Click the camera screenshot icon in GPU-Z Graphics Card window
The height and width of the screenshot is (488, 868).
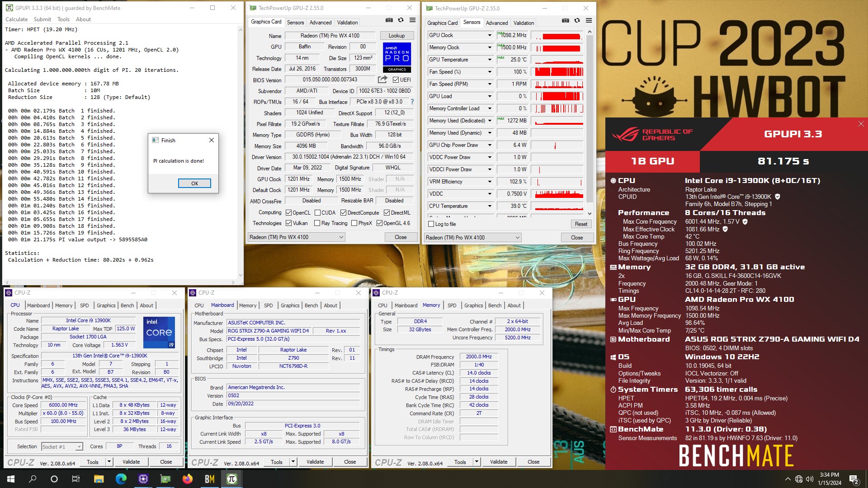tap(389, 20)
